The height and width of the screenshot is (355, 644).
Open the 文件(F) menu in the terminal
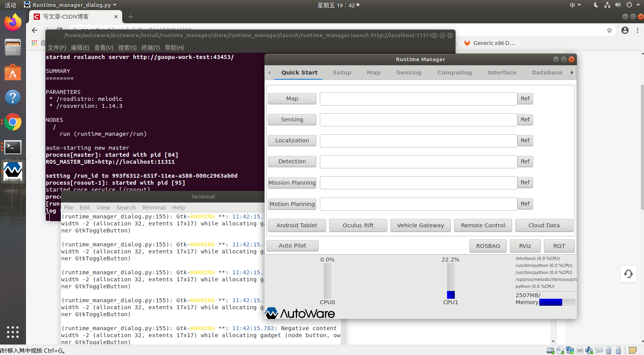[57, 47]
